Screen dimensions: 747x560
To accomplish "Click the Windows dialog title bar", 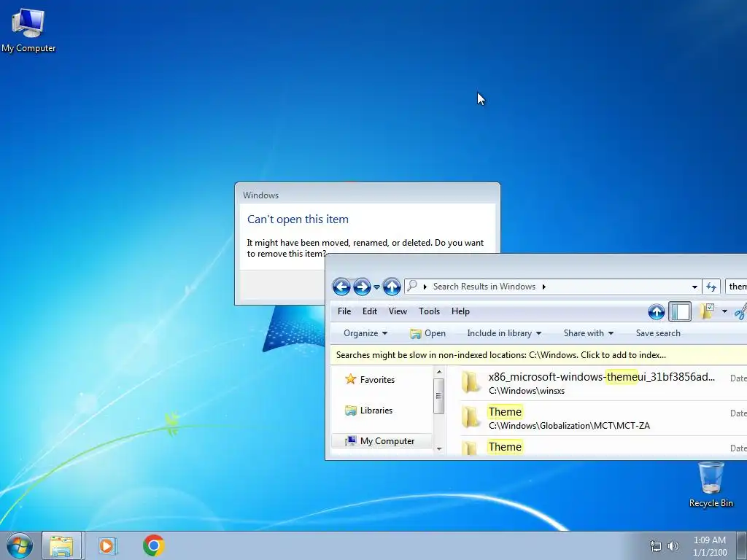I will [368, 195].
